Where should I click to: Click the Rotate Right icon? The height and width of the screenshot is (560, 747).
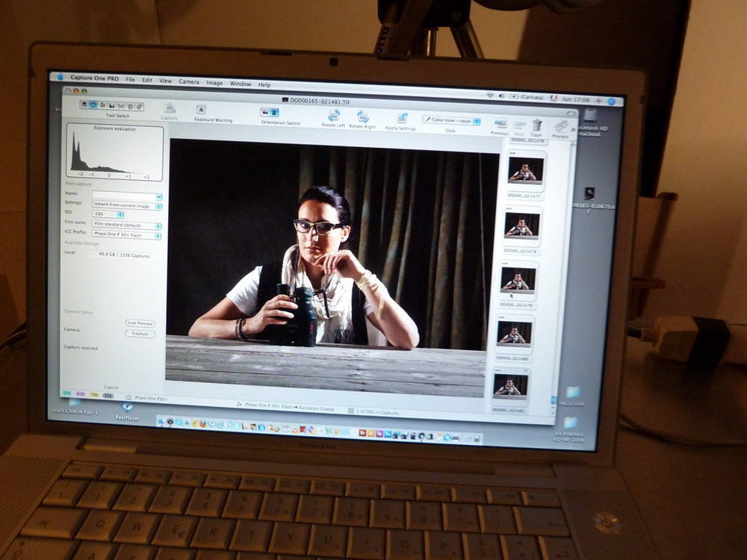coord(363,116)
